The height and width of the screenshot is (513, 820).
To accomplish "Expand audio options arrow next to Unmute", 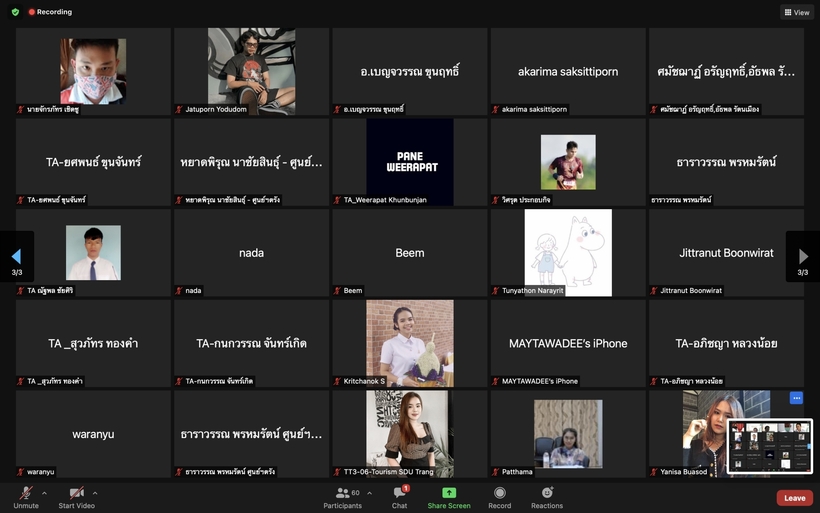I will pyautogui.click(x=44, y=493).
